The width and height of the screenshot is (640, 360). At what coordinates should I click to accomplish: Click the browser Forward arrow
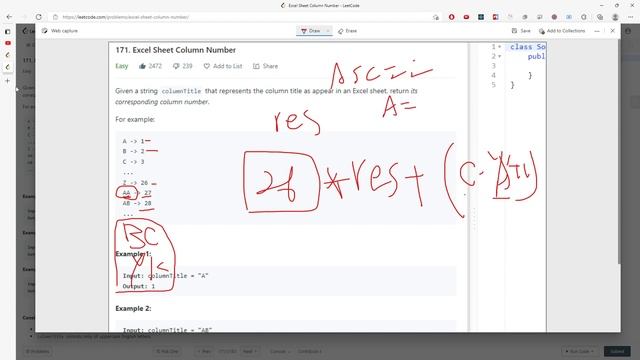pyautogui.click(x=24, y=17)
